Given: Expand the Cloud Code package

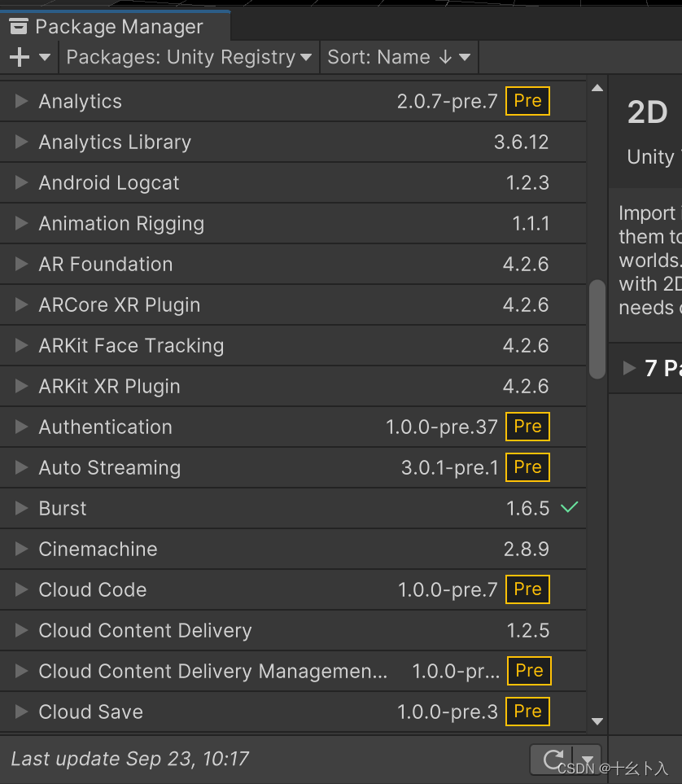Looking at the screenshot, I should point(21,589).
